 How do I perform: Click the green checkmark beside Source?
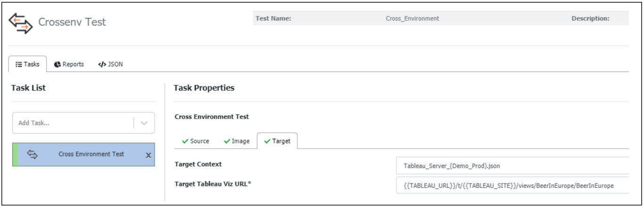point(186,141)
